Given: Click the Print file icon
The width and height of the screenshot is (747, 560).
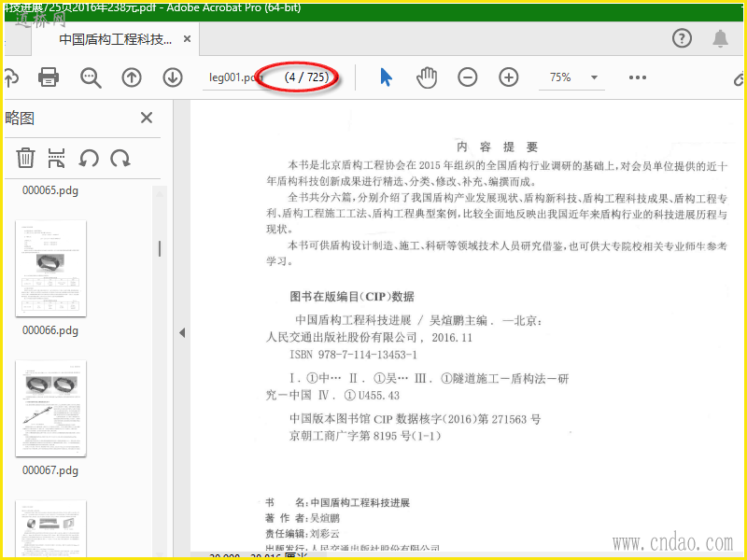Looking at the screenshot, I should click(x=49, y=77).
